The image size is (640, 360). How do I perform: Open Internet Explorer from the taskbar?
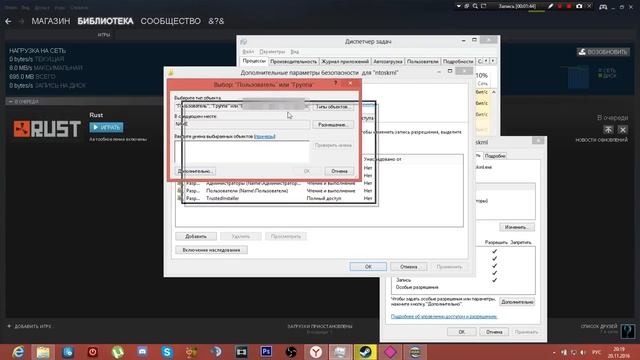click(x=18, y=352)
